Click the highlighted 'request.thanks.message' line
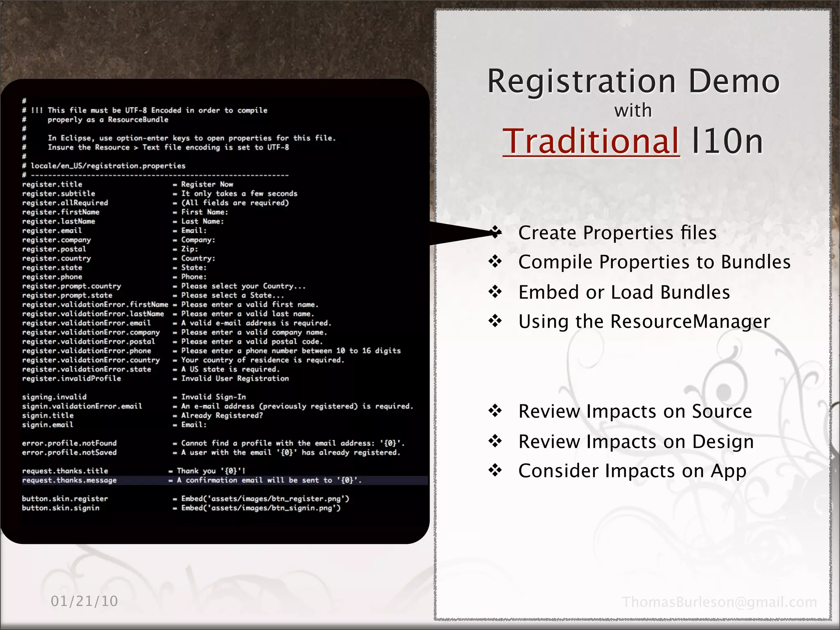The width and height of the screenshot is (840, 630). 225,480
